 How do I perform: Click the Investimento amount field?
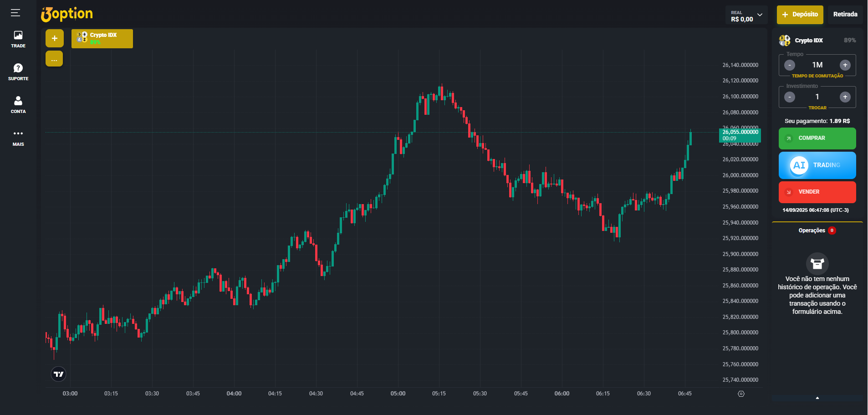click(817, 97)
